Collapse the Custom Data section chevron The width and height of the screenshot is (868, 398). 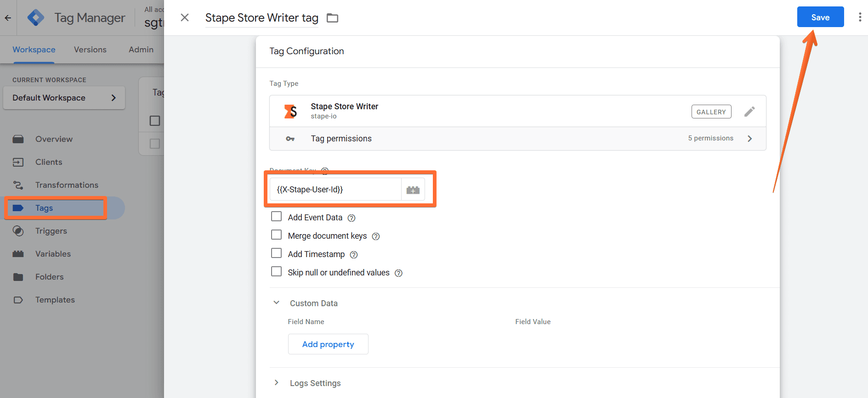coord(276,303)
